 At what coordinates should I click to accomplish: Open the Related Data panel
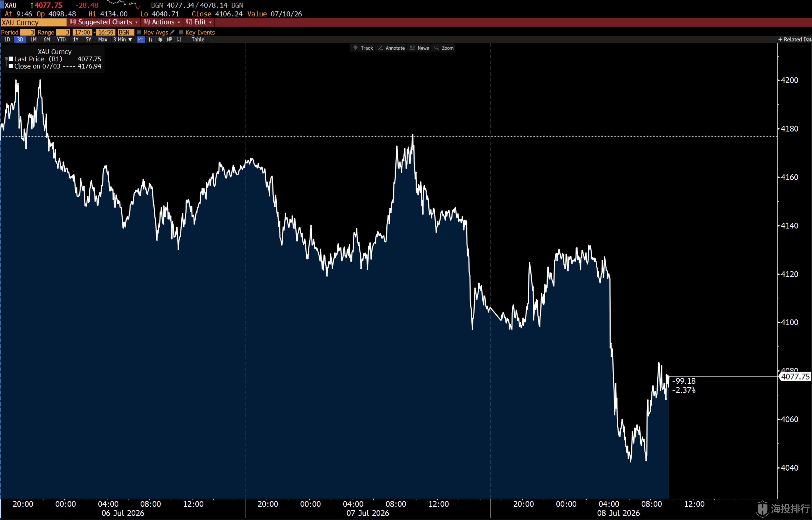[795, 40]
